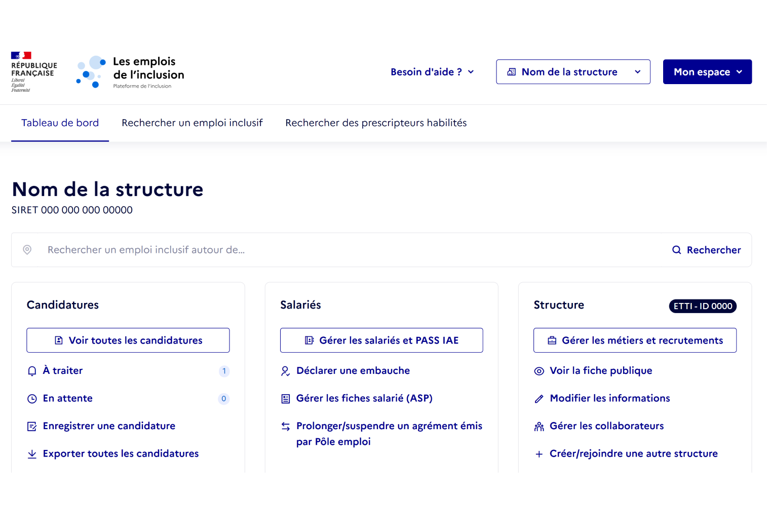Click the briefcase icon in Gérer les métiers button
This screenshot has width=768, height=532.
coord(552,340)
